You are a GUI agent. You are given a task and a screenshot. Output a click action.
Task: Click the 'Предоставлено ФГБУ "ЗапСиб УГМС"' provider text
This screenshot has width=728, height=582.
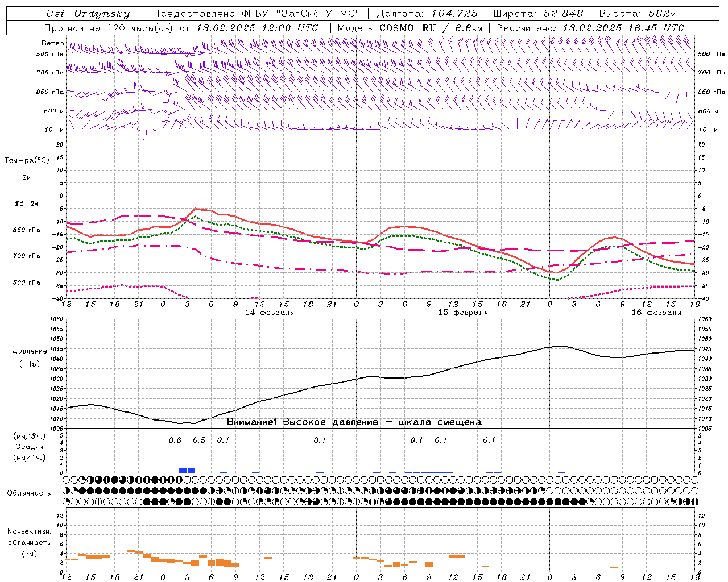258,14
